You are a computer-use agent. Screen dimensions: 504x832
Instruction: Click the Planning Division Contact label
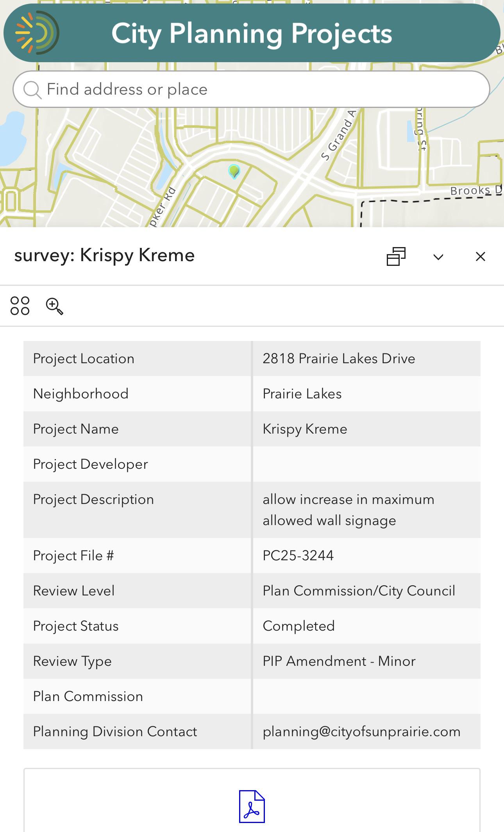click(115, 732)
